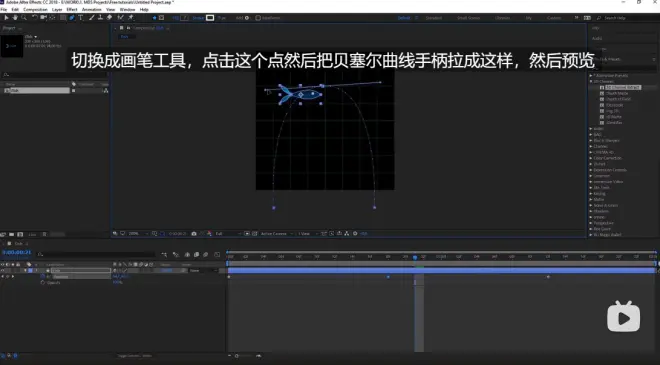Toggle region of interest in viewer footer
Screen dimensions: 660x365
tap(247, 234)
